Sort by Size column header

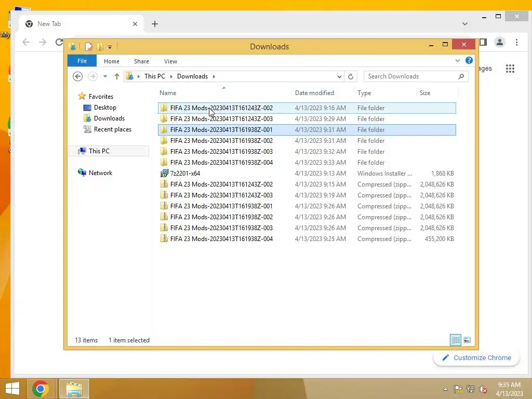[437, 93]
